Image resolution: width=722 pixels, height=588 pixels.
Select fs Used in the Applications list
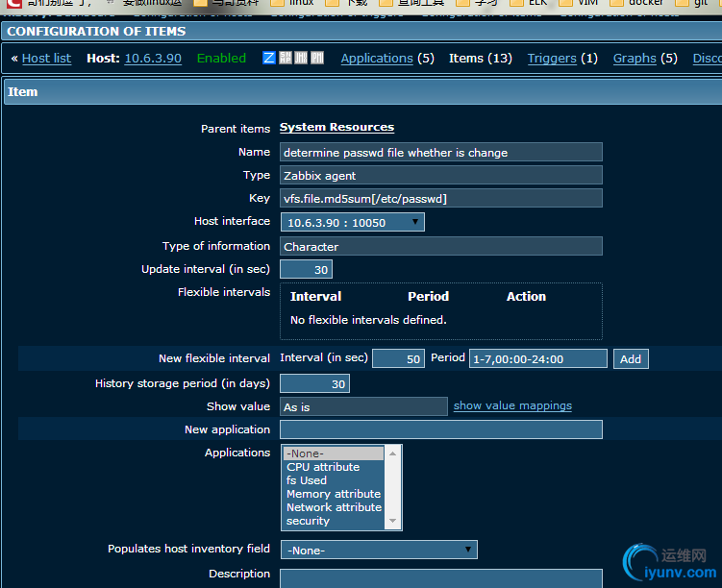click(334, 480)
